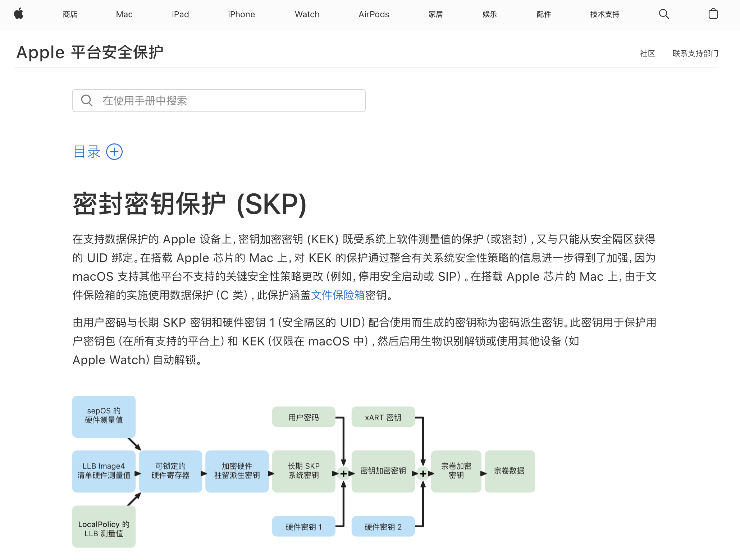Click the Watch item in the top navigation
This screenshot has width=740, height=560.
pyautogui.click(x=307, y=14)
